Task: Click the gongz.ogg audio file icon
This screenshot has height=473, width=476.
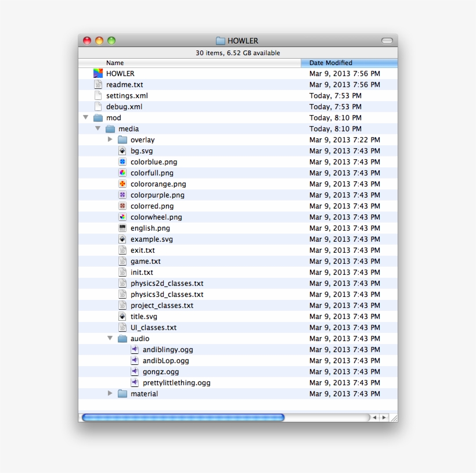Action: tap(135, 372)
